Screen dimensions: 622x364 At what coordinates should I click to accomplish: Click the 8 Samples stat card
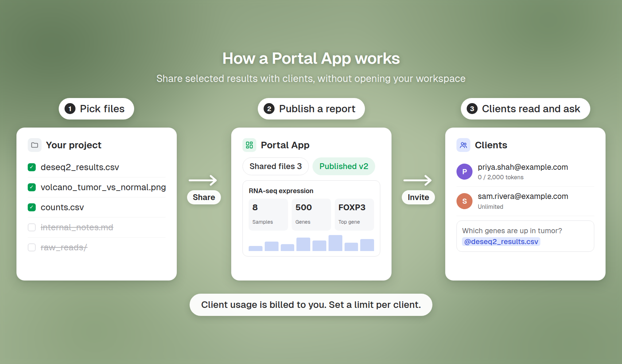(268, 215)
